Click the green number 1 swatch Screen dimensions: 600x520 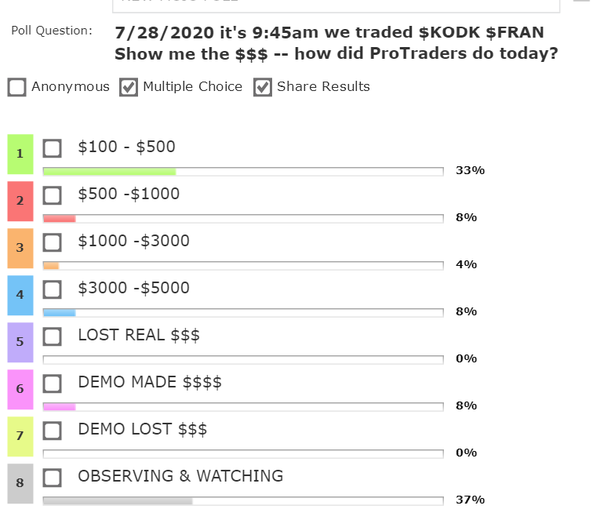pyautogui.click(x=20, y=155)
